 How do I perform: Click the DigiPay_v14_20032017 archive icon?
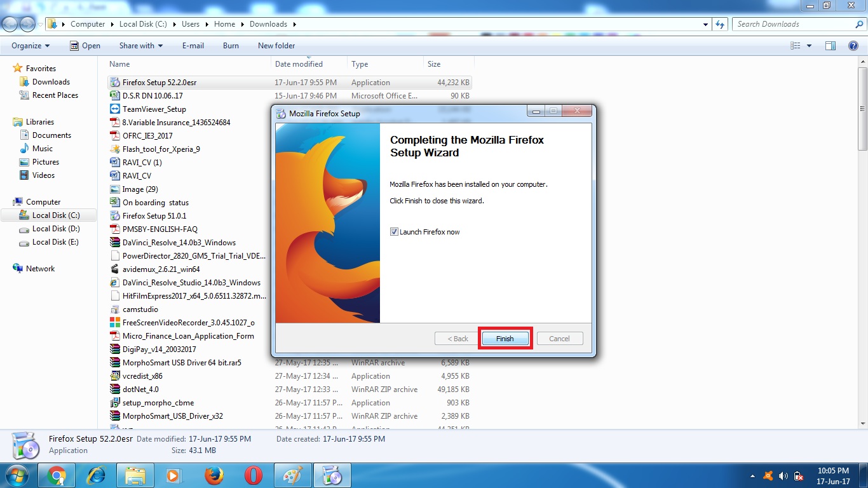click(x=115, y=349)
